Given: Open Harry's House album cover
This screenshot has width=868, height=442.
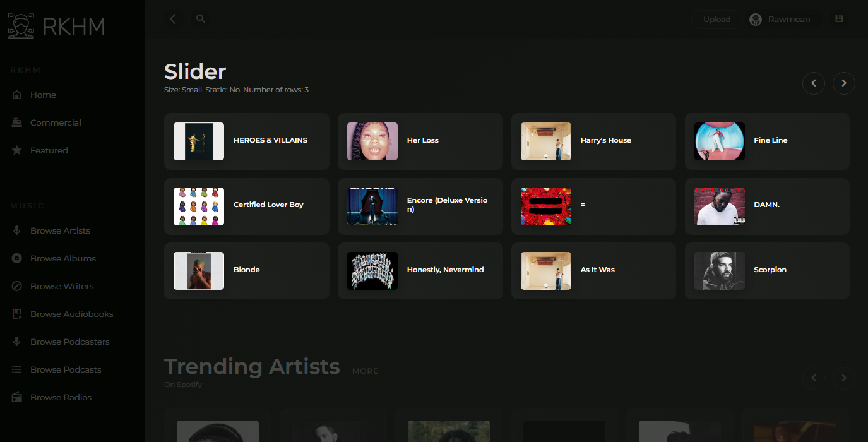Looking at the screenshot, I should [x=546, y=141].
